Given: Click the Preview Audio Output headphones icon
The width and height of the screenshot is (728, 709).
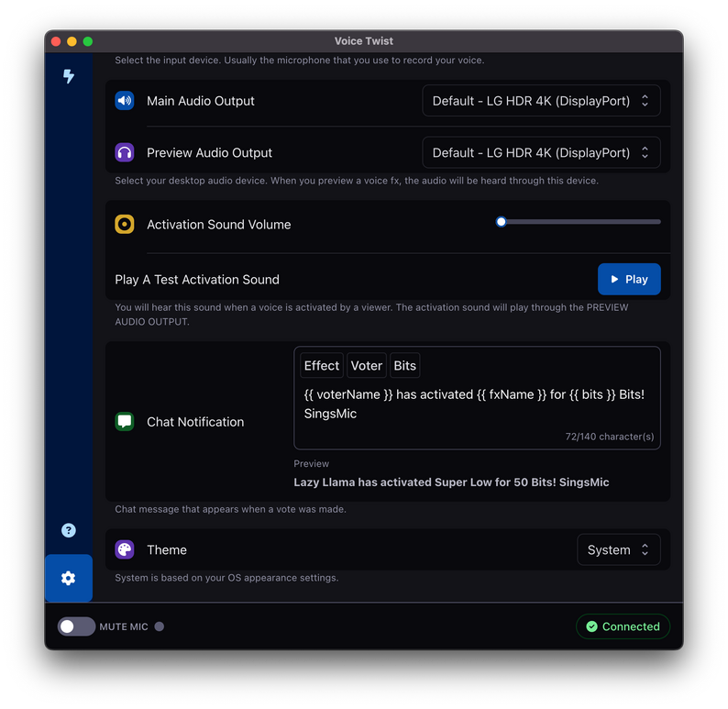Looking at the screenshot, I should point(125,152).
